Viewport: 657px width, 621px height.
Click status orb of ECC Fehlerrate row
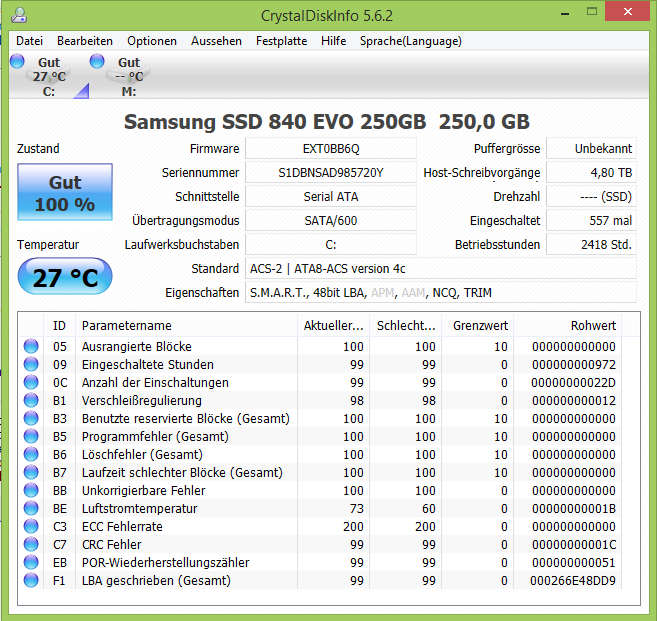[31, 526]
